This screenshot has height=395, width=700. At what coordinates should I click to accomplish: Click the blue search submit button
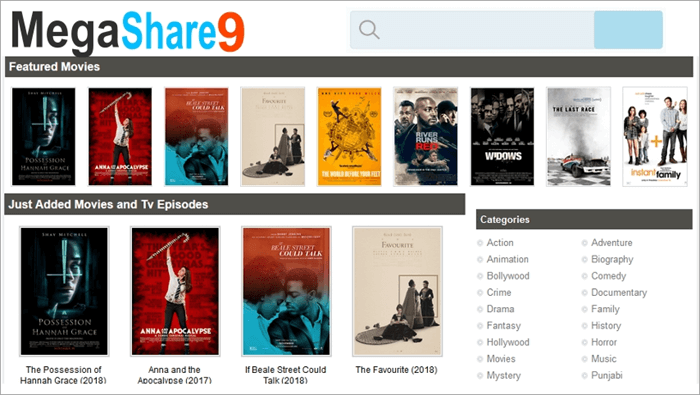pyautogui.click(x=628, y=30)
